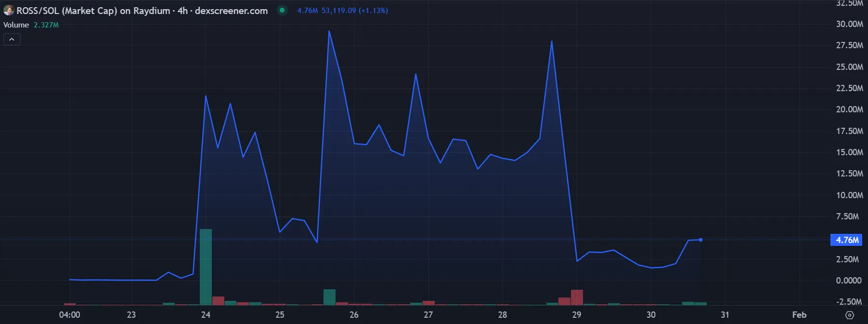
Task: Click the 22.50M price axis label
Action: tap(849, 88)
